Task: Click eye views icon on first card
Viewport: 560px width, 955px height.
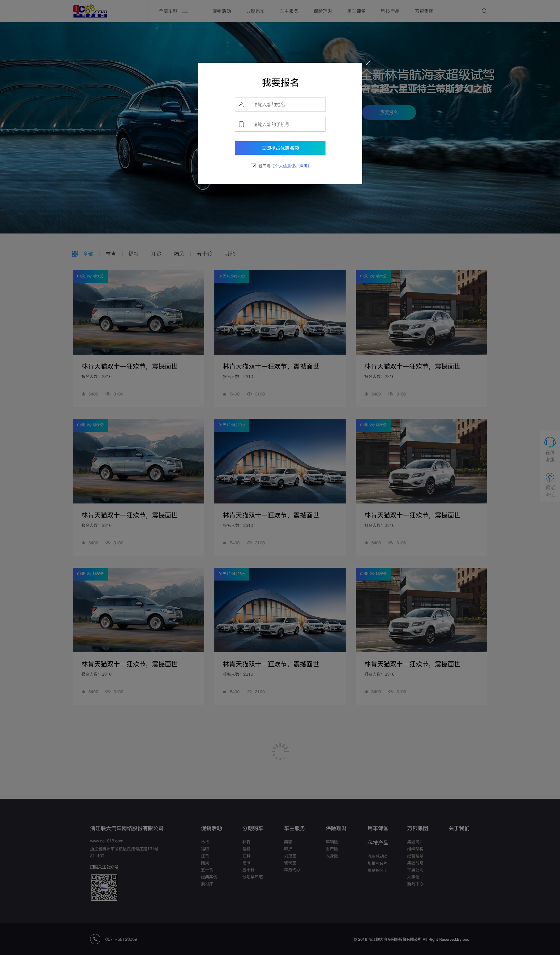Action: point(108,394)
